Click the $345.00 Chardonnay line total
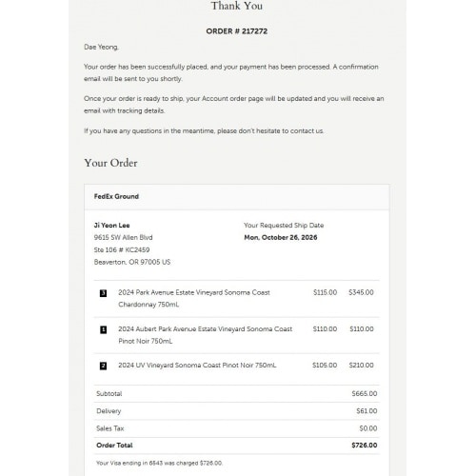Screen dimensions: 476x476 pyautogui.click(x=361, y=292)
